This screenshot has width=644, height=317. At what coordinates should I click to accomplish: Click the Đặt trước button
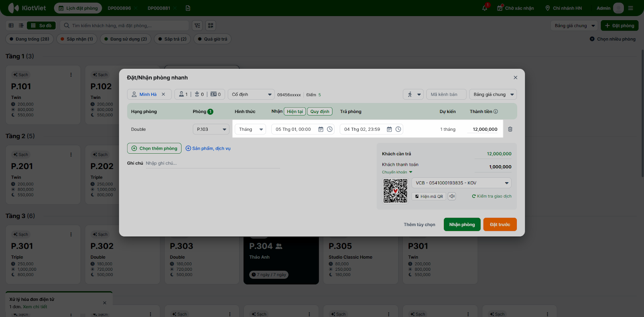click(x=500, y=224)
